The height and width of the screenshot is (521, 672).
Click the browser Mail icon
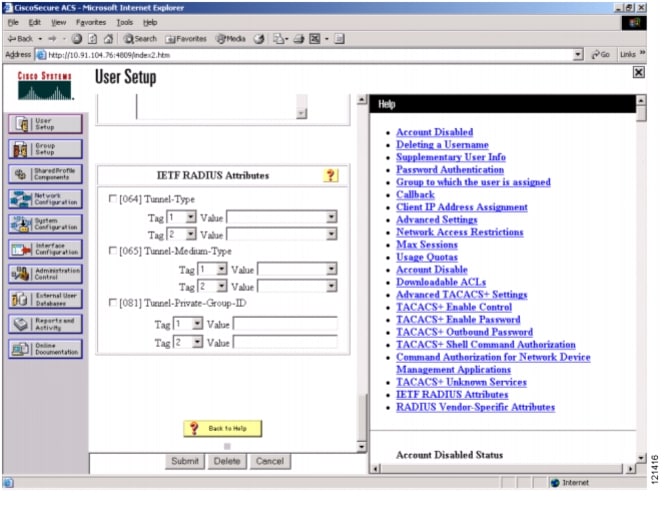(281, 39)
